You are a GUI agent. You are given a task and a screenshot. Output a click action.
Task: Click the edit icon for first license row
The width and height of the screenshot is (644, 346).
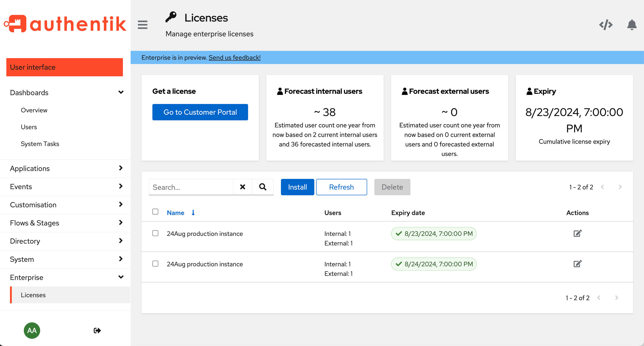pyautogui.click(x=578, y=233)
